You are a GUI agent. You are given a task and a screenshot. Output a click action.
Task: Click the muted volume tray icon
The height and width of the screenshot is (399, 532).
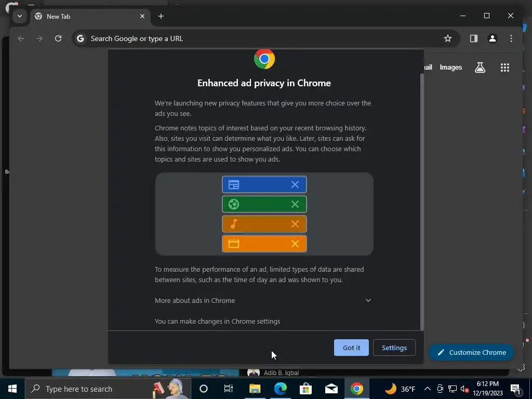(x=464, y=389)
